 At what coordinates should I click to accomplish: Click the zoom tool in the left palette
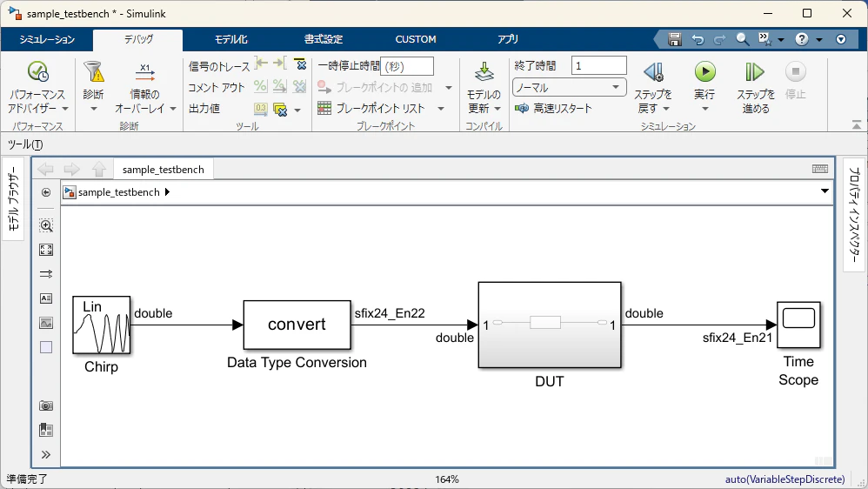[46, 224]
